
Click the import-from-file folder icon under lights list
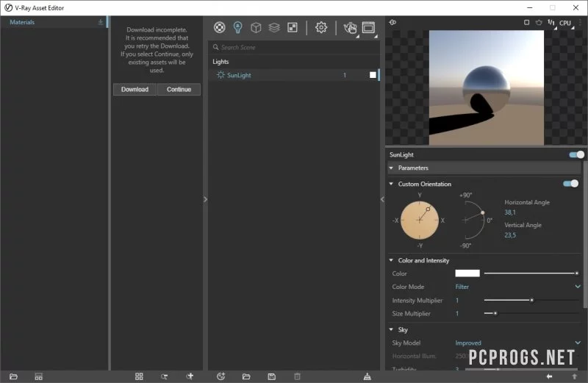tap(246, 376)
